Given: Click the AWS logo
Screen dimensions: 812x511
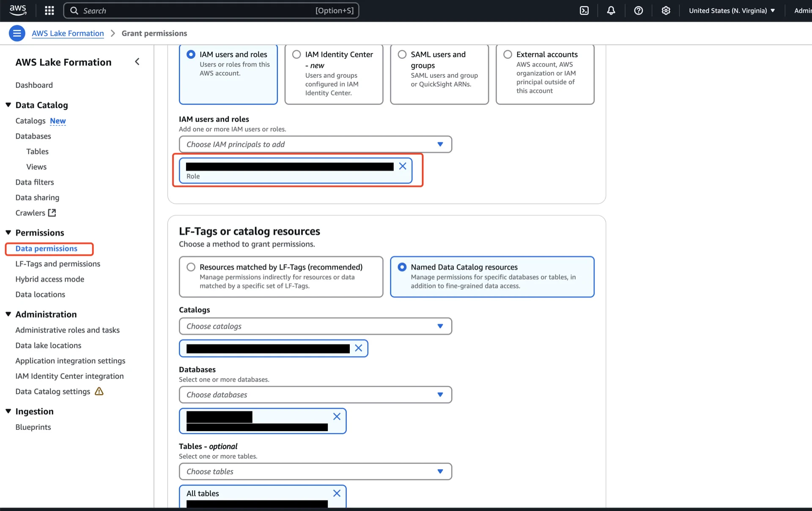Looking at the screenshot, I should click(18, 10).
